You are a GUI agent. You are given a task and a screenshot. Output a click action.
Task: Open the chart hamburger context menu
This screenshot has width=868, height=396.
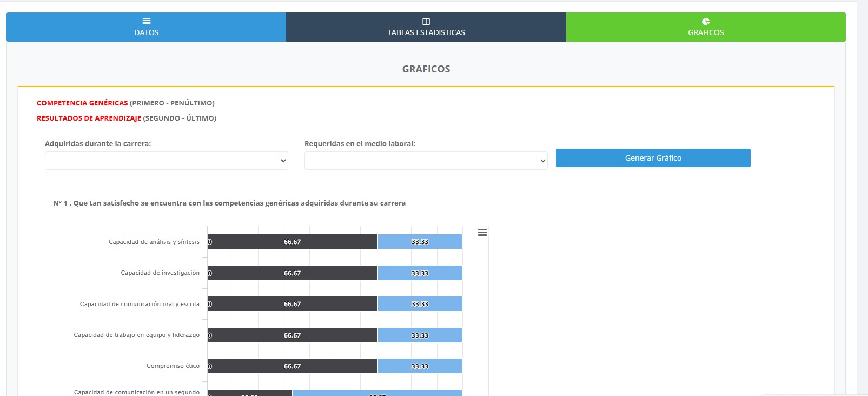(482, 233)
